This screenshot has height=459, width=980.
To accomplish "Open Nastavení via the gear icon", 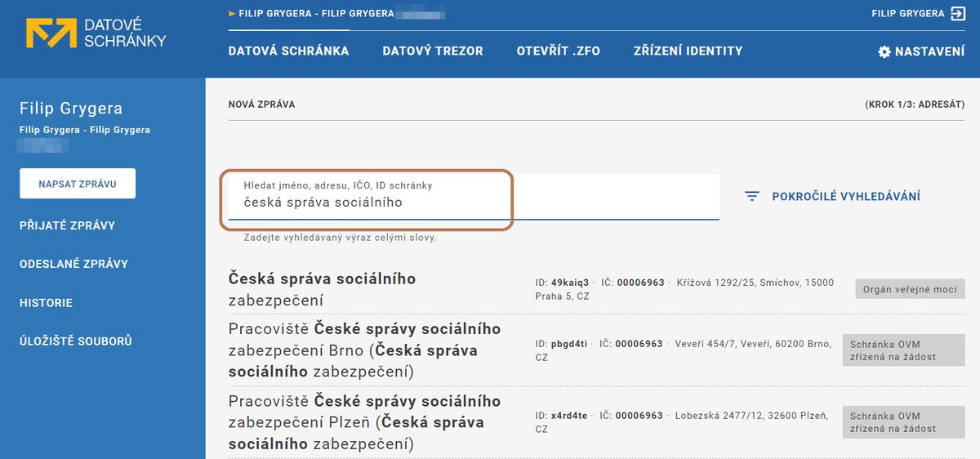I will click(884, 51).
